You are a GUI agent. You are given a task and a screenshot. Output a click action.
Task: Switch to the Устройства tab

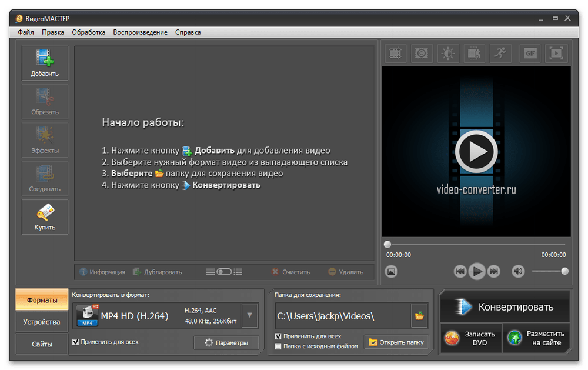(x=42, y=322)
